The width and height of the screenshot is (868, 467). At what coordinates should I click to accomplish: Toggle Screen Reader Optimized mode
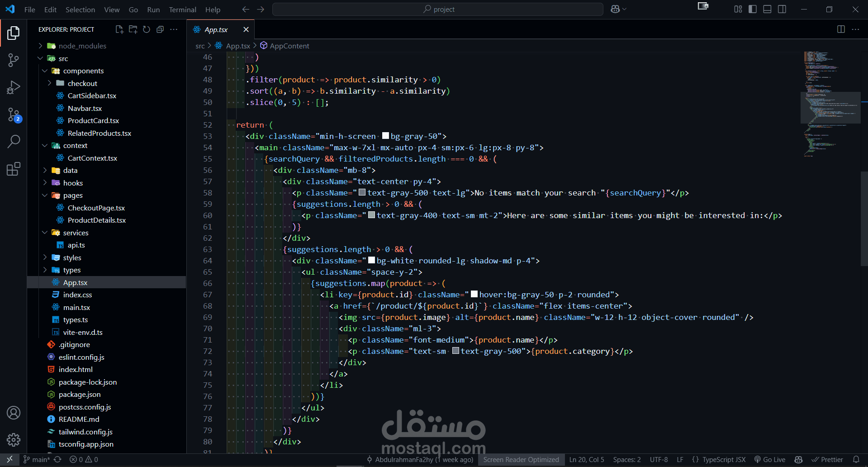tap(521, 459)
